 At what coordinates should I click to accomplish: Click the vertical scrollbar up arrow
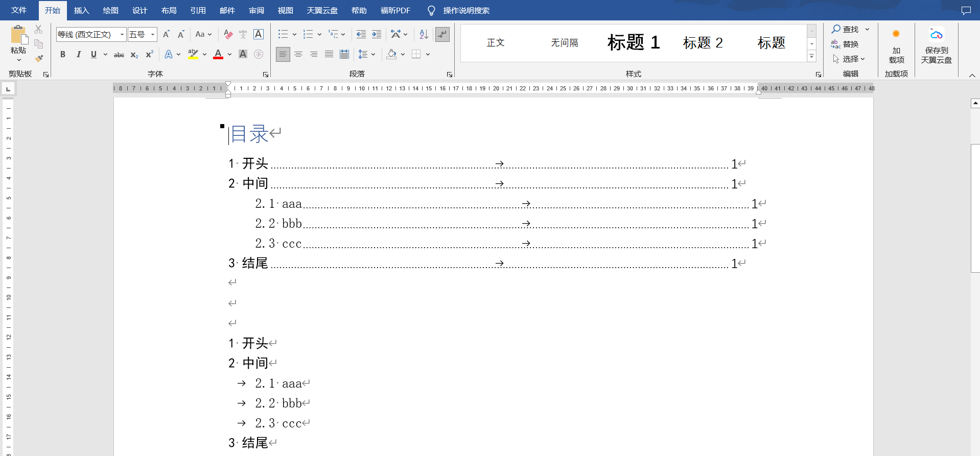tap(975, 103)
